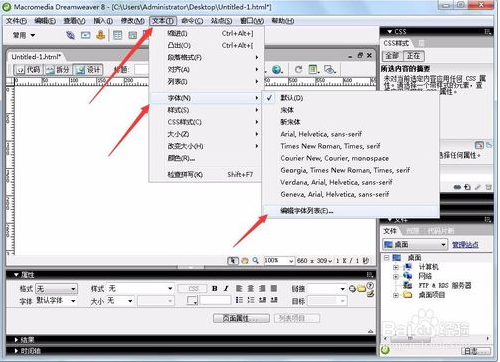Insert a table from the toolbar
The width and height of the screenshot is (500, 362).
point(117,35)
